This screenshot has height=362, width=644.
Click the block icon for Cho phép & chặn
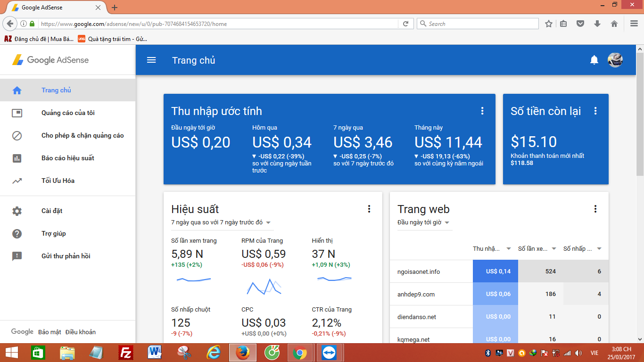17,135
